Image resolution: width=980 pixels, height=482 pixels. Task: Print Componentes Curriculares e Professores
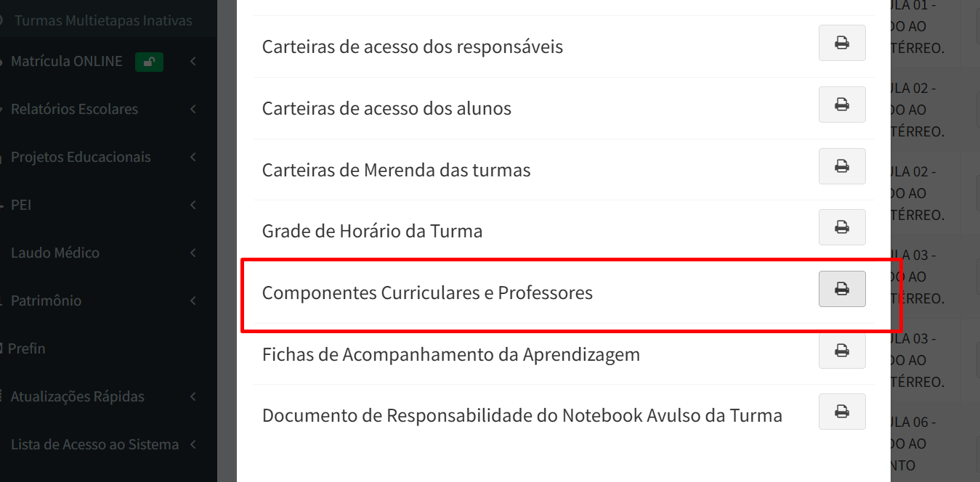pos(842,289)
